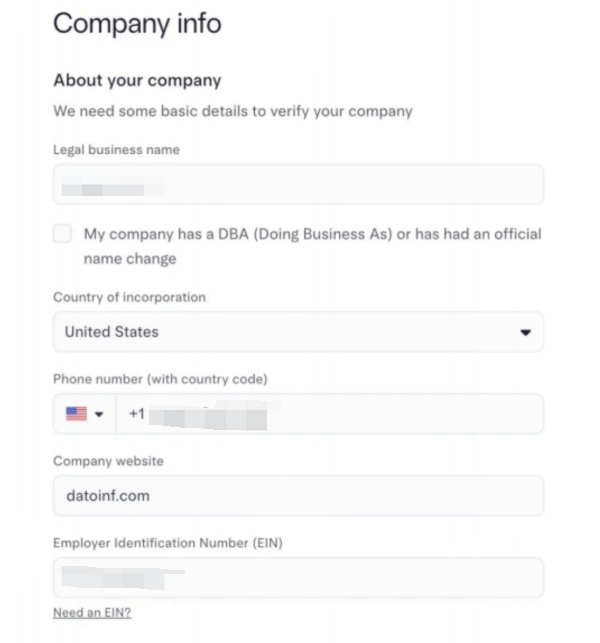Screen dimensions: 600x643
Task: Click the 'We need some basic details' description
Action: click(232, 111)
